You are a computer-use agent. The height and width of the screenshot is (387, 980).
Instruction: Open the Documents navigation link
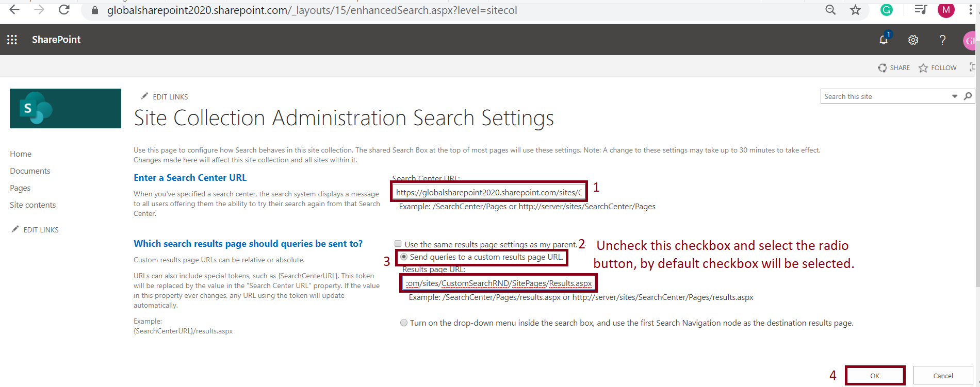30,171
